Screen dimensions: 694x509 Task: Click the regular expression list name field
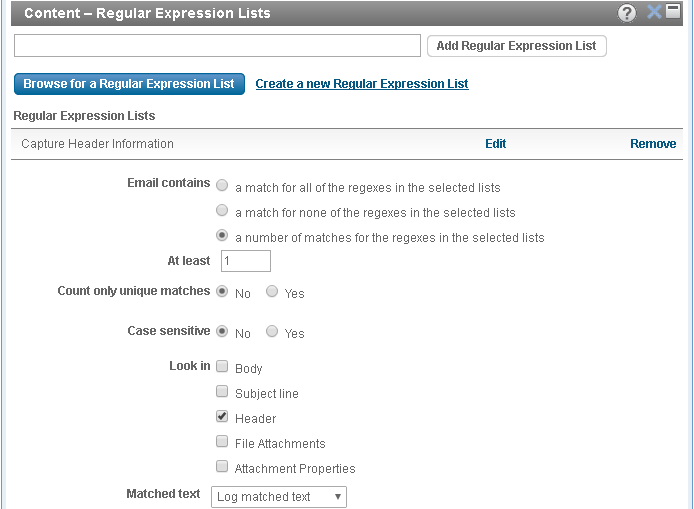pyautogui.click(x=217, y=46)
